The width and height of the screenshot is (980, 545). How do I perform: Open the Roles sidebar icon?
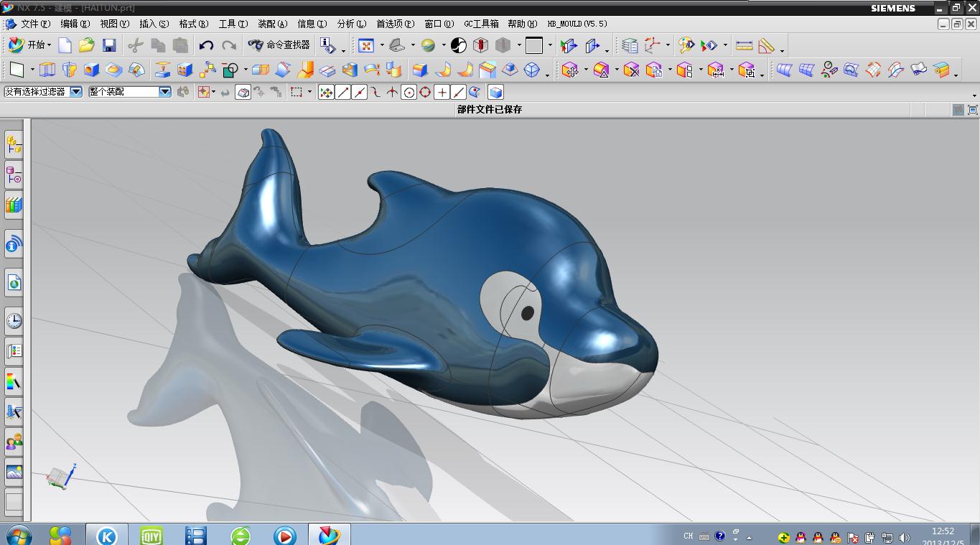[x=14, y=441]
